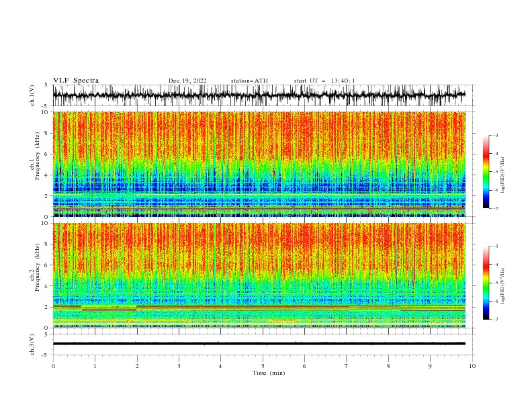Screen dimensions: 532x411
Task: Click inside the ch.1 spectrogram panel
Action: tap(259, 164)
